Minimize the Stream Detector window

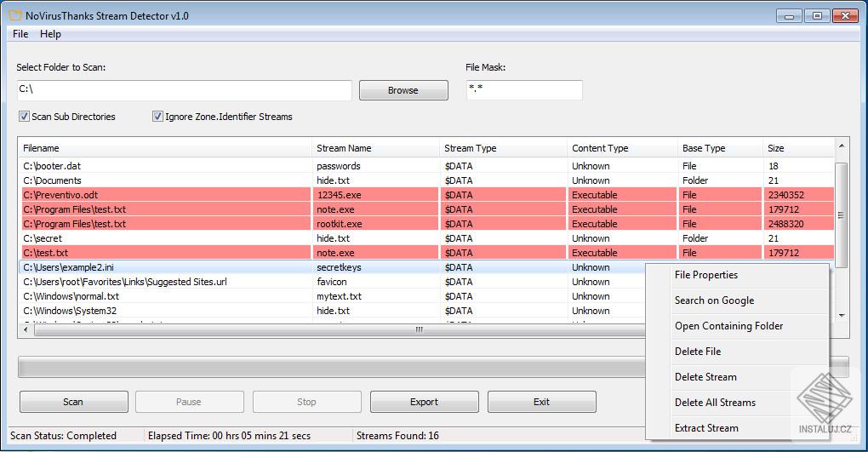789,16
